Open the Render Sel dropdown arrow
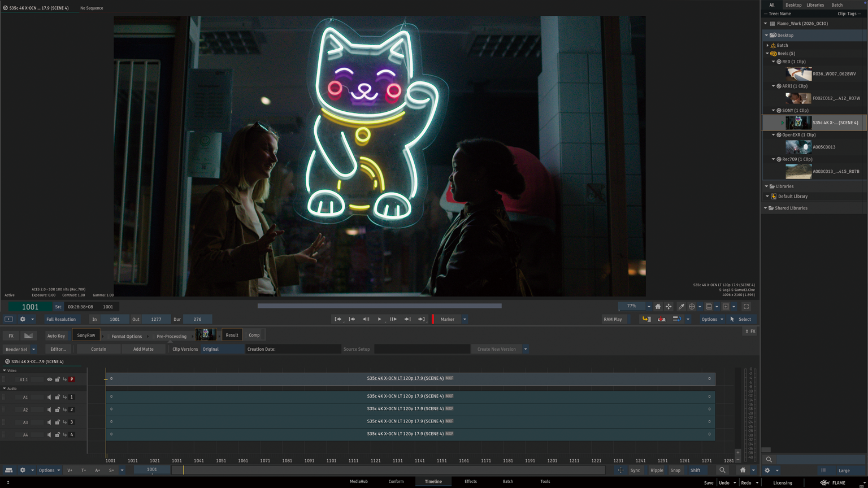 pyautogui.click(x=33, y=349)
